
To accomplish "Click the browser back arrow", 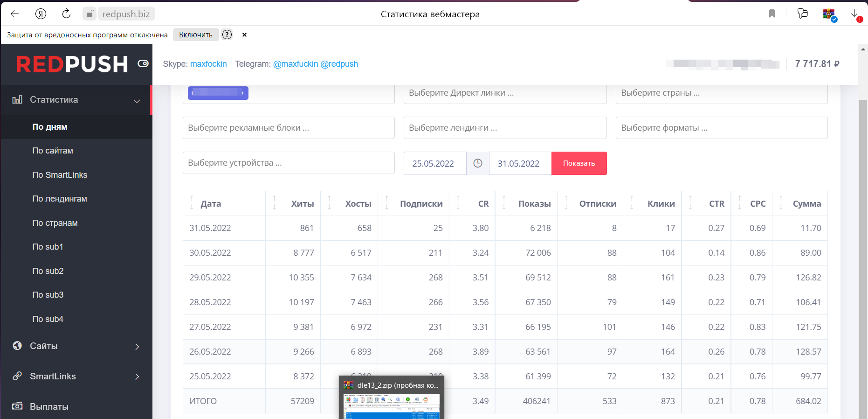I will pyautogui.click(x=14, y=14).
